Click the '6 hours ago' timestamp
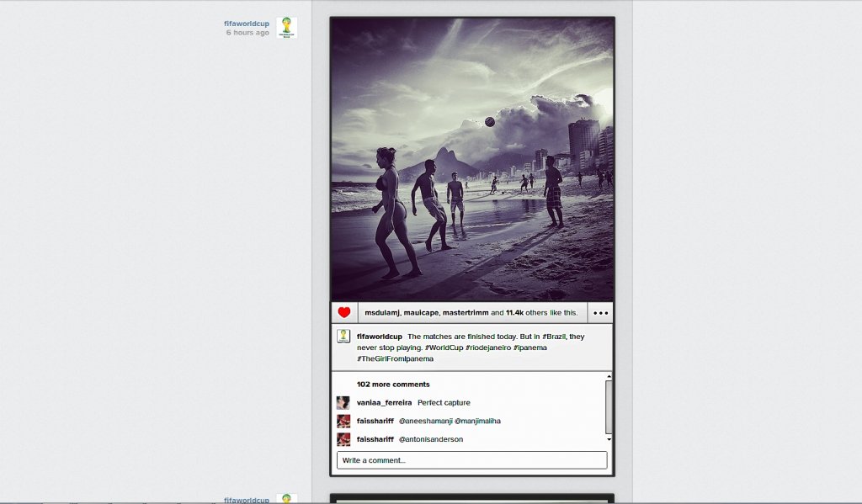The height and width of the screenshot is (504, 862). [x=247, y=33]
